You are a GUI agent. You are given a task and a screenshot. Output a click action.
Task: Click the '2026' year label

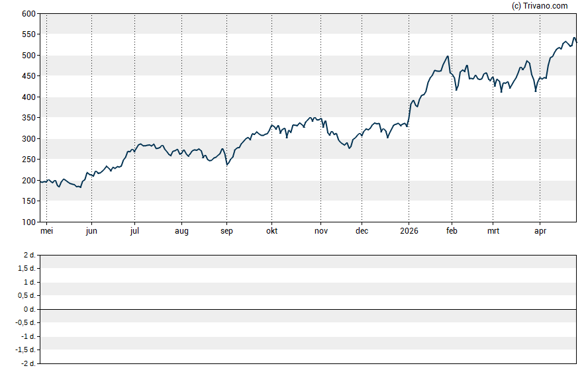(409, 231)
